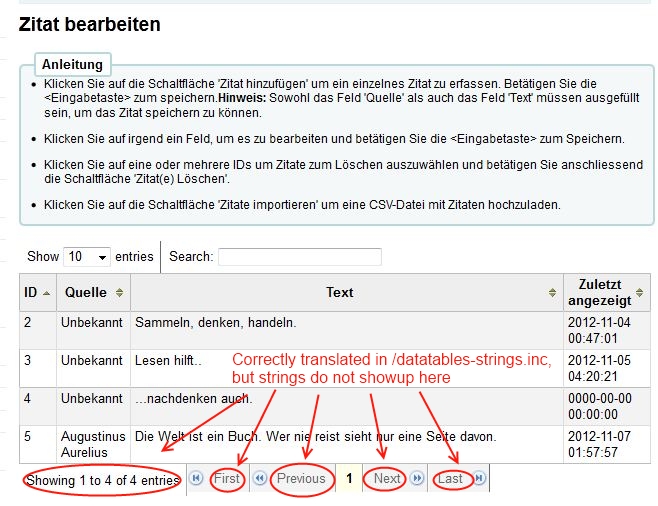This screenshot has height=506, width=658.
Task: Select page number 1
Action: 349,479
